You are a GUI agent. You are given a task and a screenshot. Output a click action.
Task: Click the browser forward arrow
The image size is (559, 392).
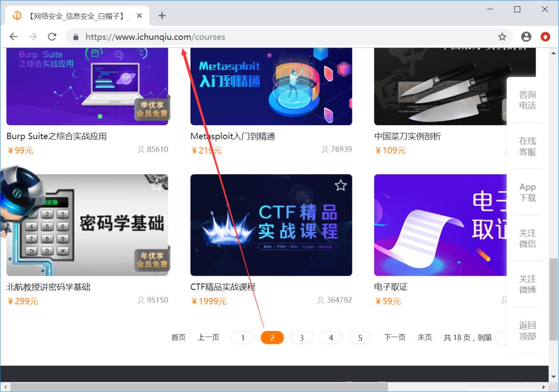(33, 37)
